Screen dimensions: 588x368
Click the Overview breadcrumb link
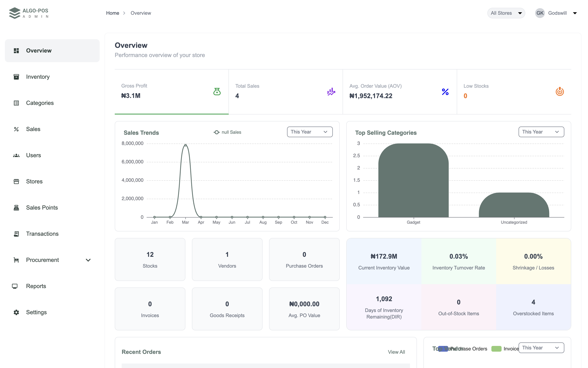141,13
